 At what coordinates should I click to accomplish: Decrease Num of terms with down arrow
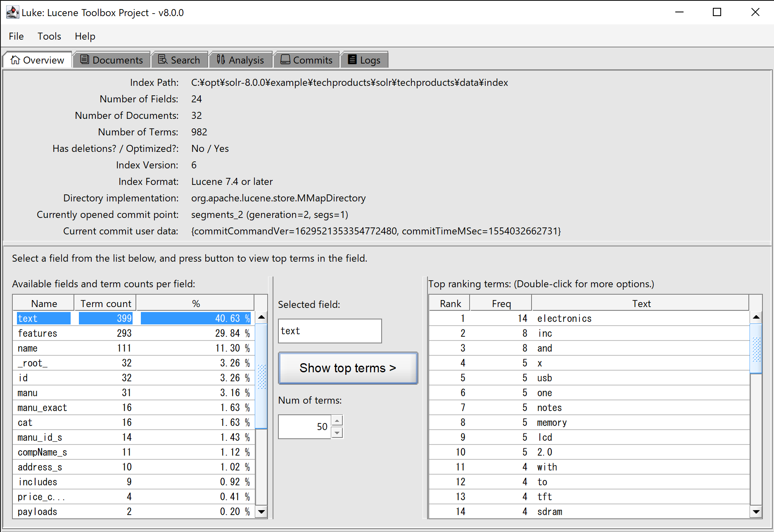tap(337, 433)
